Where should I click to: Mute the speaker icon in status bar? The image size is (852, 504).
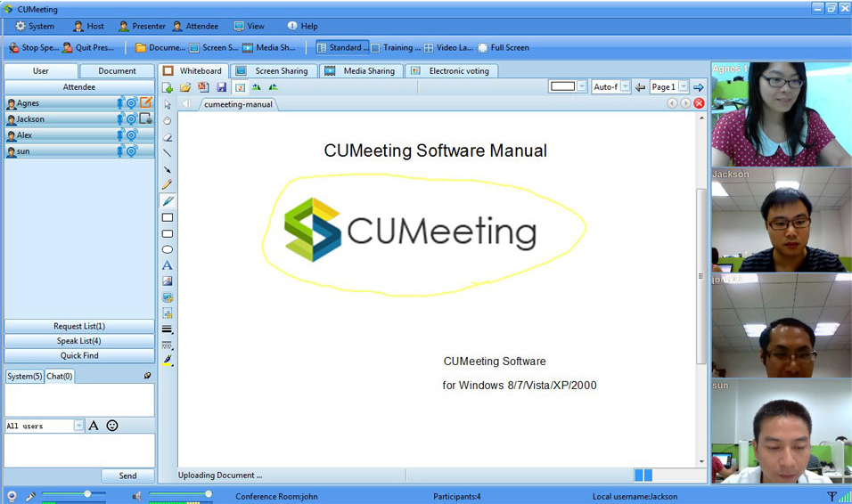coord(136,496)
